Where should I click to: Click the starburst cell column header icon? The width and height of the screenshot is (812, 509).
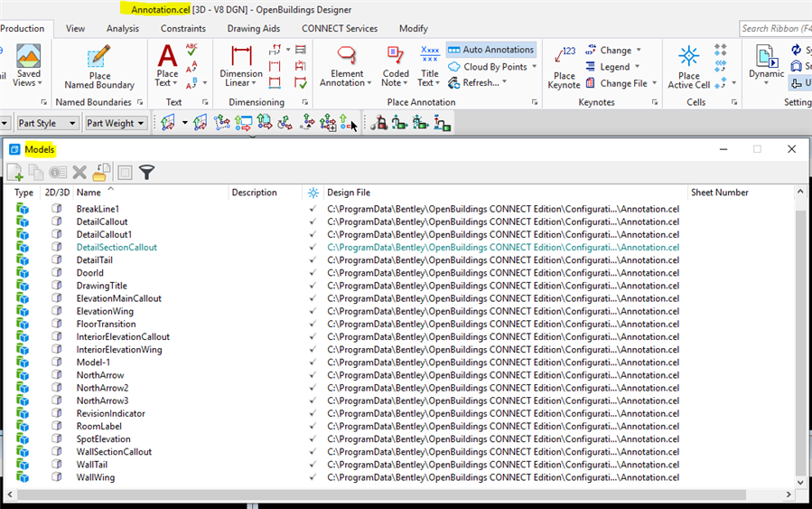313,193
